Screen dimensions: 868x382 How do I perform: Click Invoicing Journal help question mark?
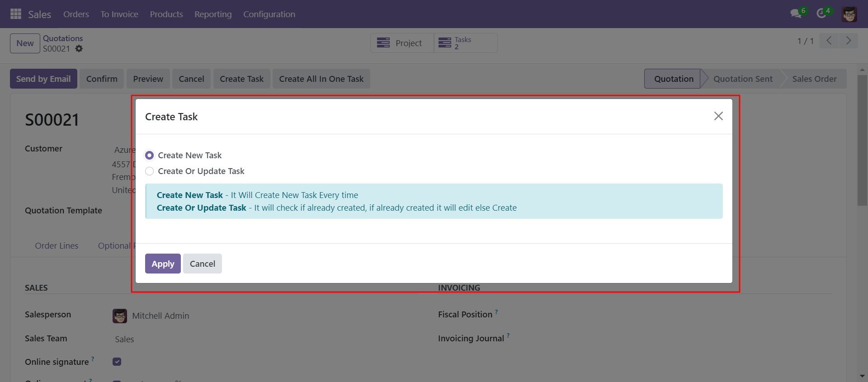tap(508, 335)
